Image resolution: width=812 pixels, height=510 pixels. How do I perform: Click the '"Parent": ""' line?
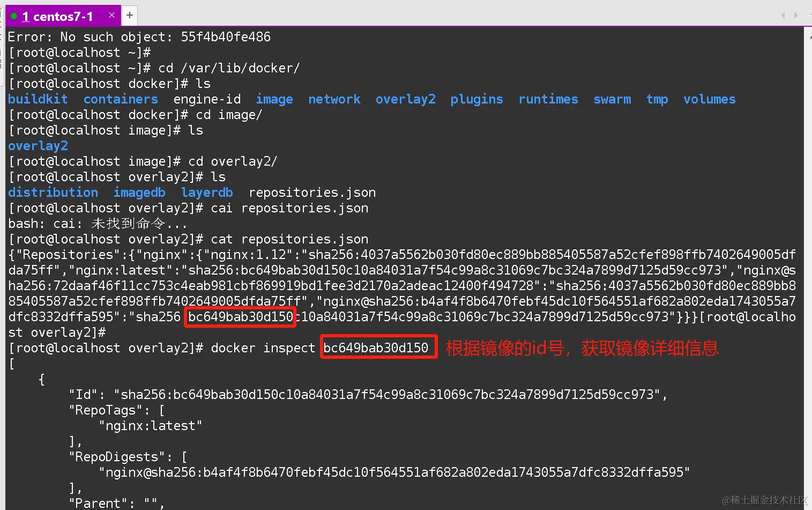[x=117, y=503]
